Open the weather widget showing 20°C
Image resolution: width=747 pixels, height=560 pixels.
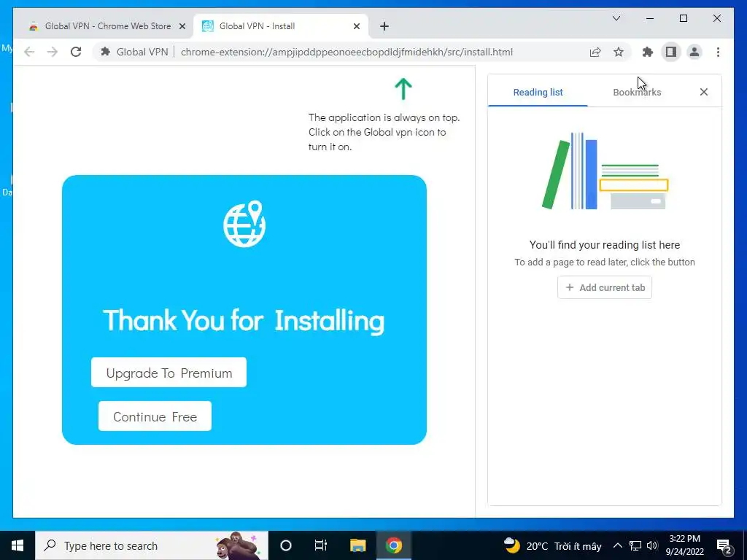[x=553, y=545]
